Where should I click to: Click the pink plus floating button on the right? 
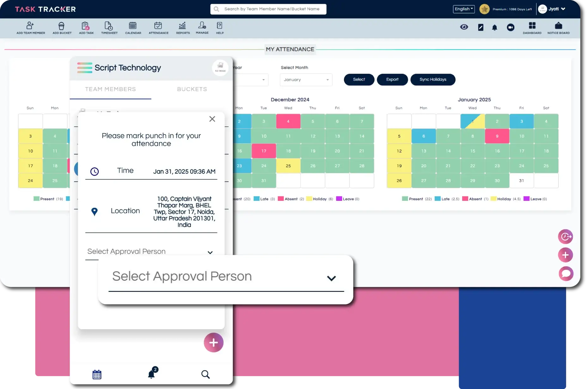(565, 255)
